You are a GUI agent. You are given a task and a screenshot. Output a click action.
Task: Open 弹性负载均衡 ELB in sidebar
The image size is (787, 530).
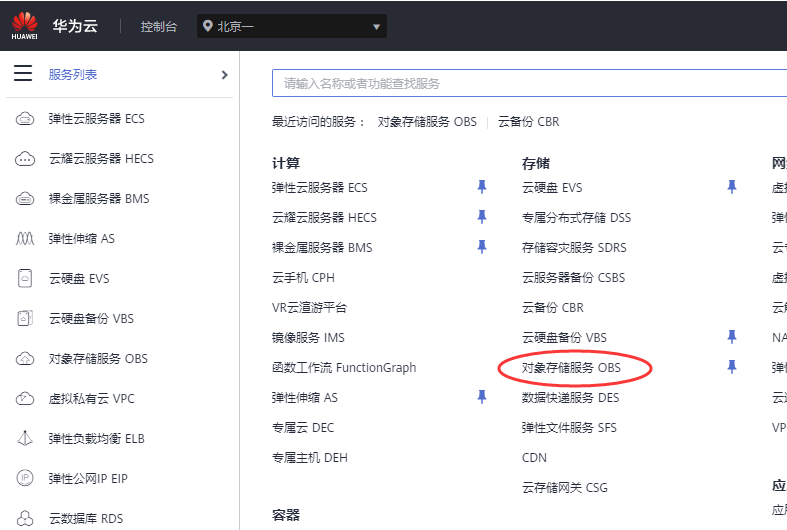pyautogui.click(x=96, y=439)
